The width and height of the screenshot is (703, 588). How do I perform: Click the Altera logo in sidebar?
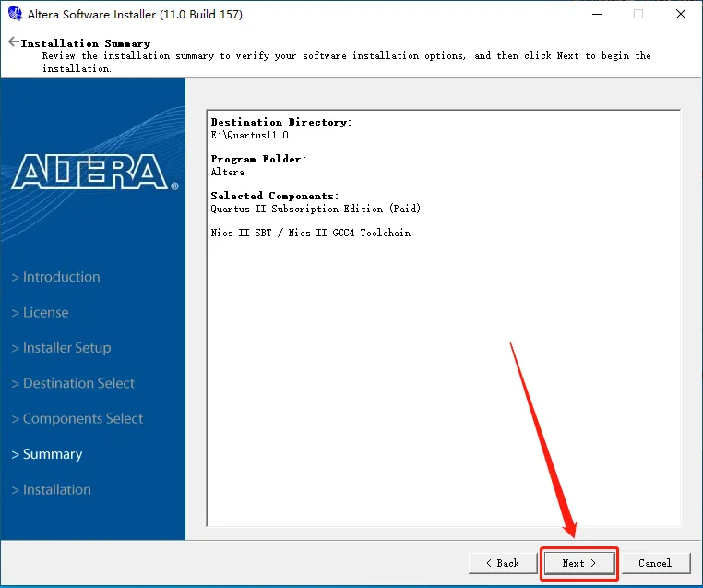click(95, 173)
